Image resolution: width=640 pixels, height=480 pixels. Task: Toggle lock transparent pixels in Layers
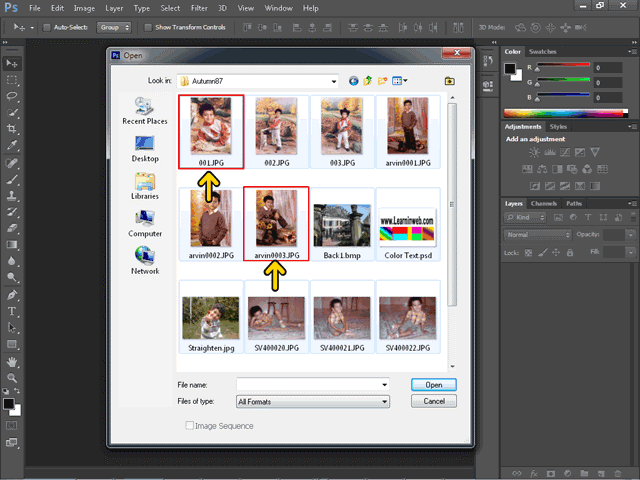coord(528,253)
